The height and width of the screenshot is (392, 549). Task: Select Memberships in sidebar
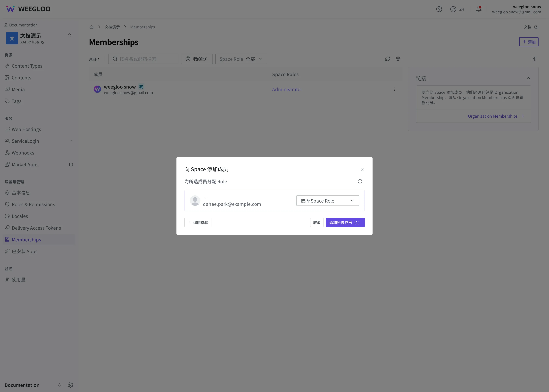coord(39,240)
